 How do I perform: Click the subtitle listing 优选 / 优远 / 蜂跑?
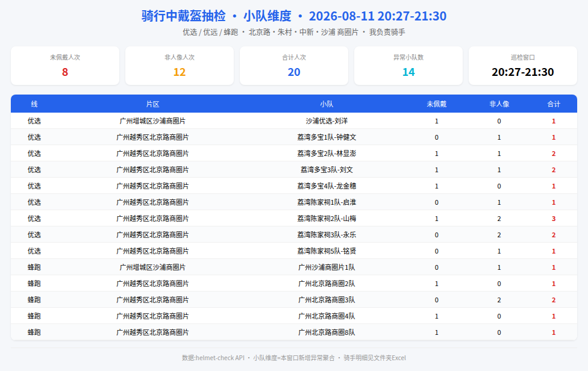point(294,33)
